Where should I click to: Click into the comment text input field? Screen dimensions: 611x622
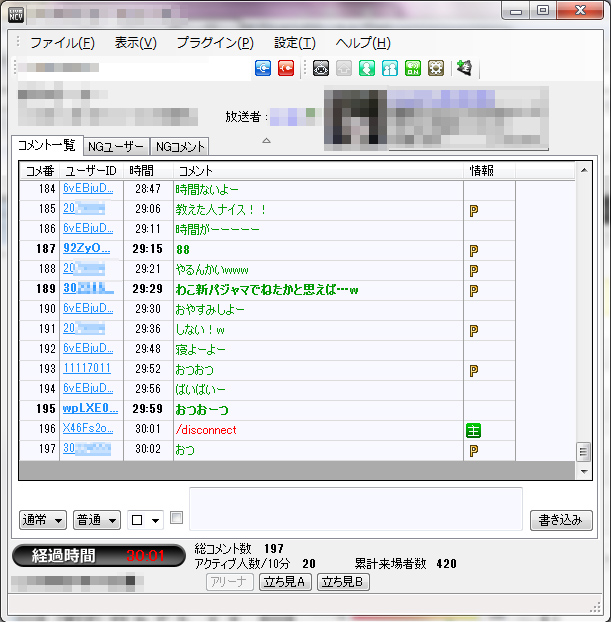(x=355, y=509)
